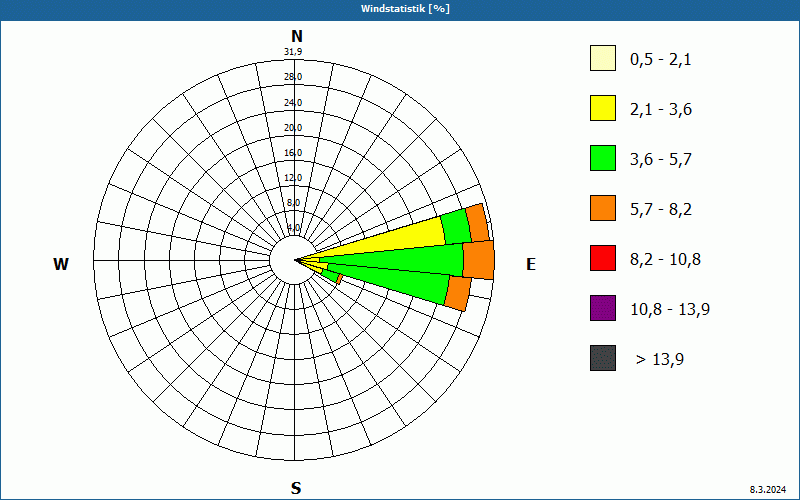This screenshot has width=800, height=500.
Task: Click the legend text "5,7 - 8,2"
Action: point(661,210)
